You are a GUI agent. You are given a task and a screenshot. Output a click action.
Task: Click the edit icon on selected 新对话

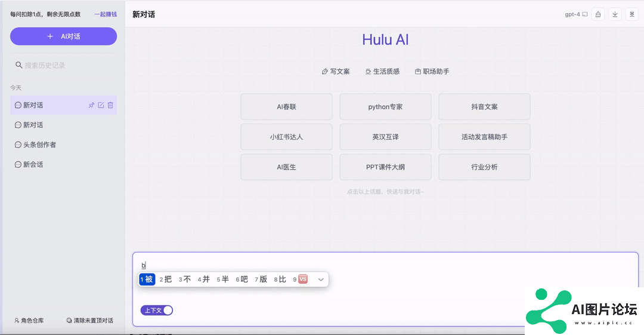point(101,105)
